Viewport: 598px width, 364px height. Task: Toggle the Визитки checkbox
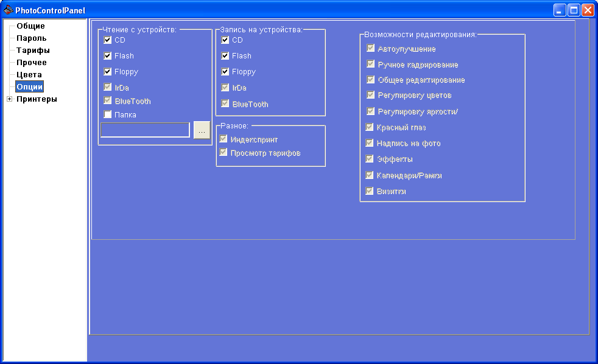coord(369,191)
